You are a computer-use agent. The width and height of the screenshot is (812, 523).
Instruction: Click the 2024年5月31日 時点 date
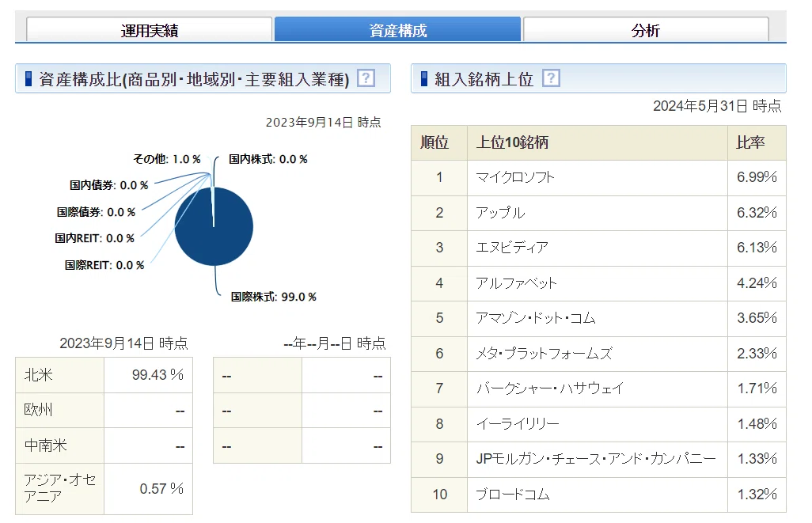(717, 106)
